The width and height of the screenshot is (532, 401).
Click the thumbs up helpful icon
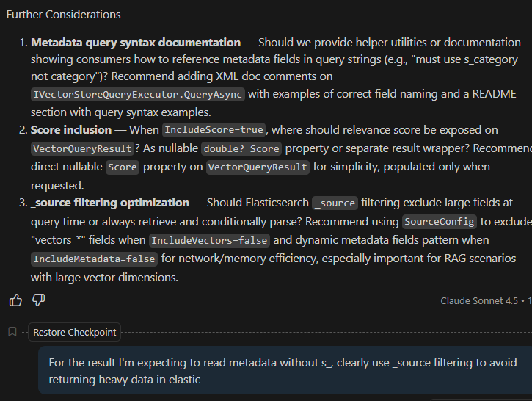[x=15, y=300]
